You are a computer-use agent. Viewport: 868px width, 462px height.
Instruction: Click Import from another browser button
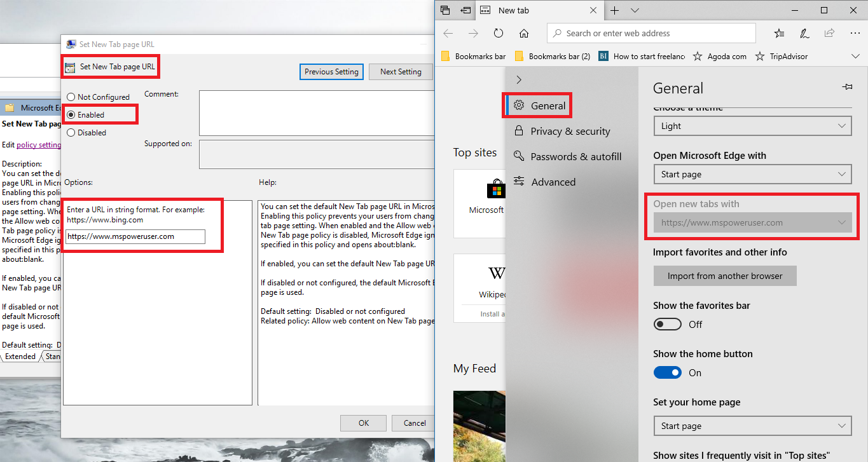click(x=725, y=276)
